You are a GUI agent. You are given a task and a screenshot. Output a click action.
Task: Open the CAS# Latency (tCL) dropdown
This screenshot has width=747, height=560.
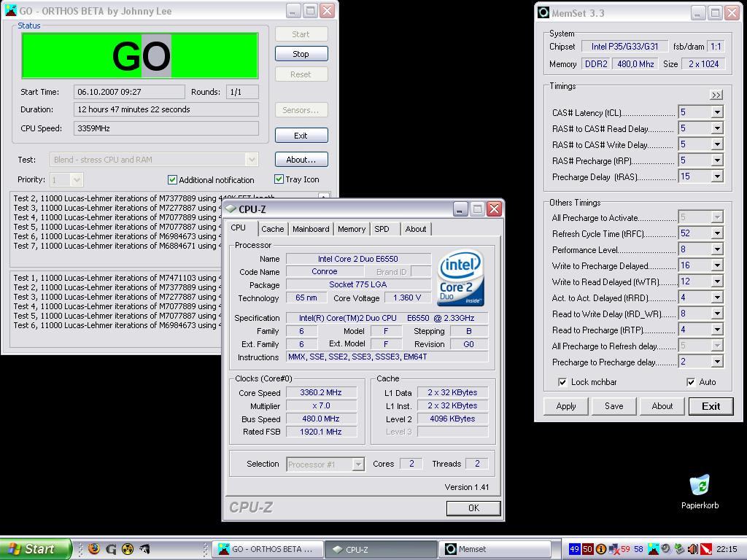click(717, 112)
